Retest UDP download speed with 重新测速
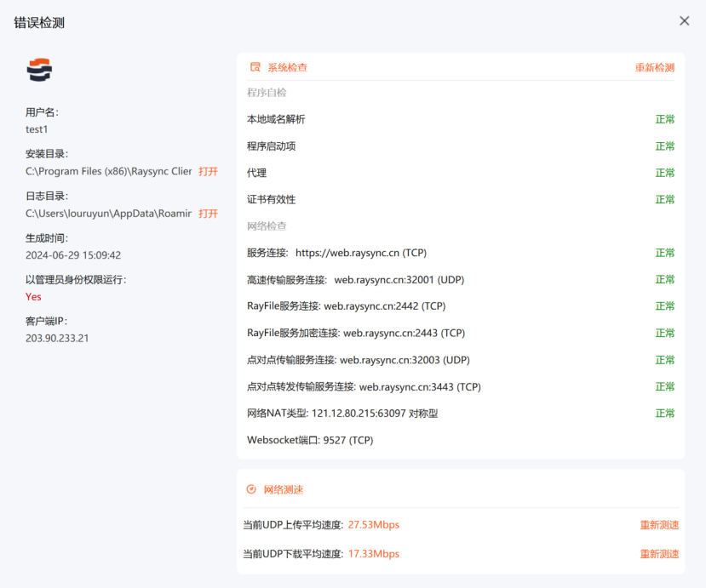The image size is (706, 588). pyautogui.click(x=659, y=554)
